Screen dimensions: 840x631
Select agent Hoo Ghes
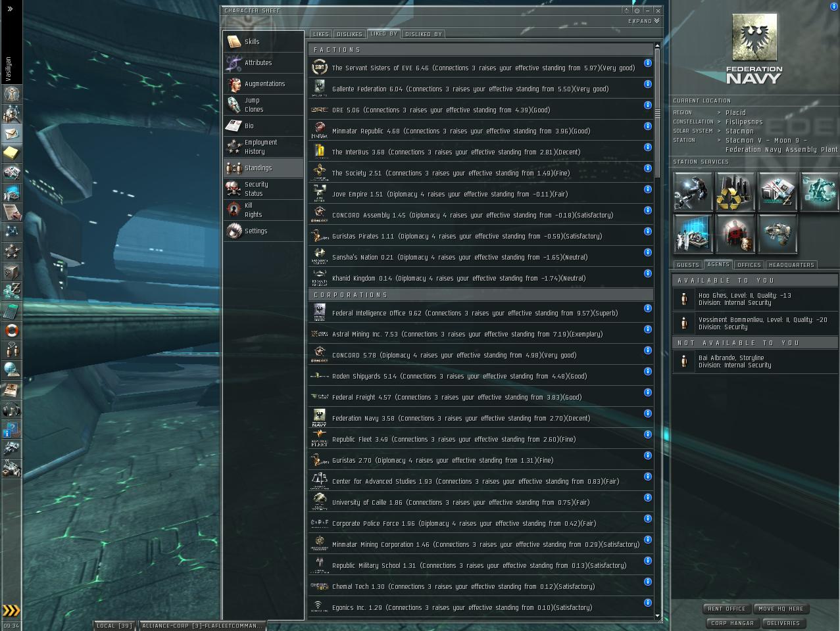tap(755, 299)
